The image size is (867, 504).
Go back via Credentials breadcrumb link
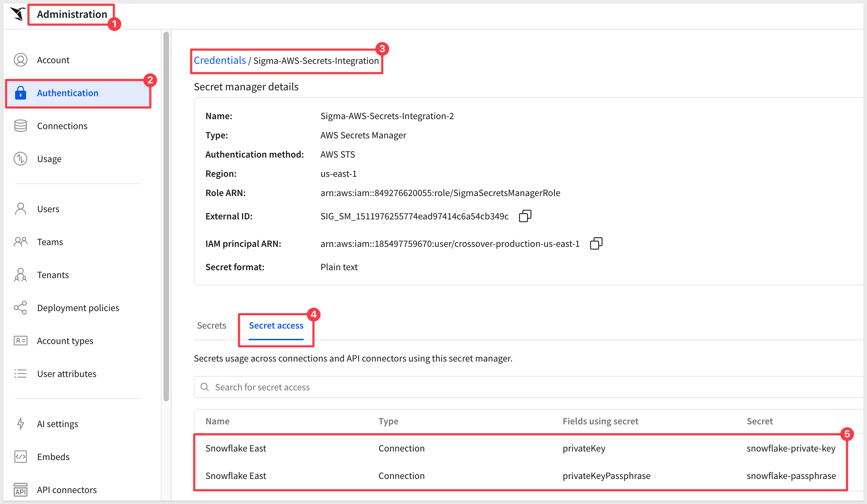pos(220,60)
